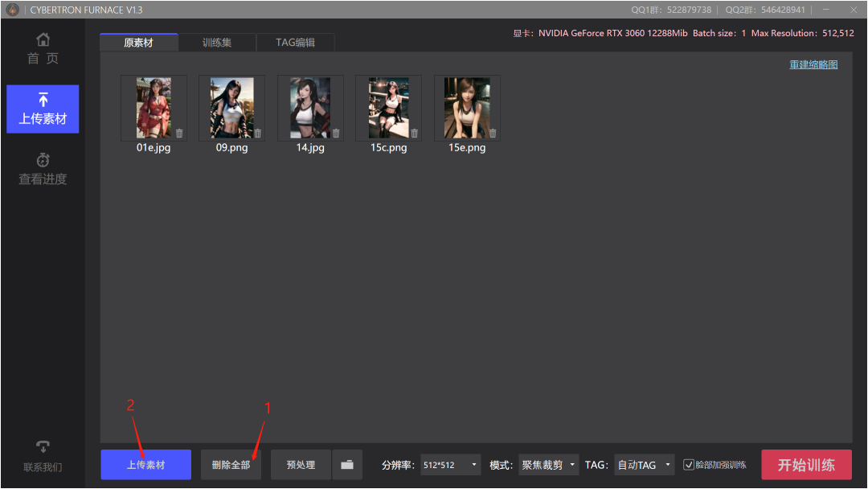
Task: Click the 01e.jpg file name label
Action: coord(154,147)
